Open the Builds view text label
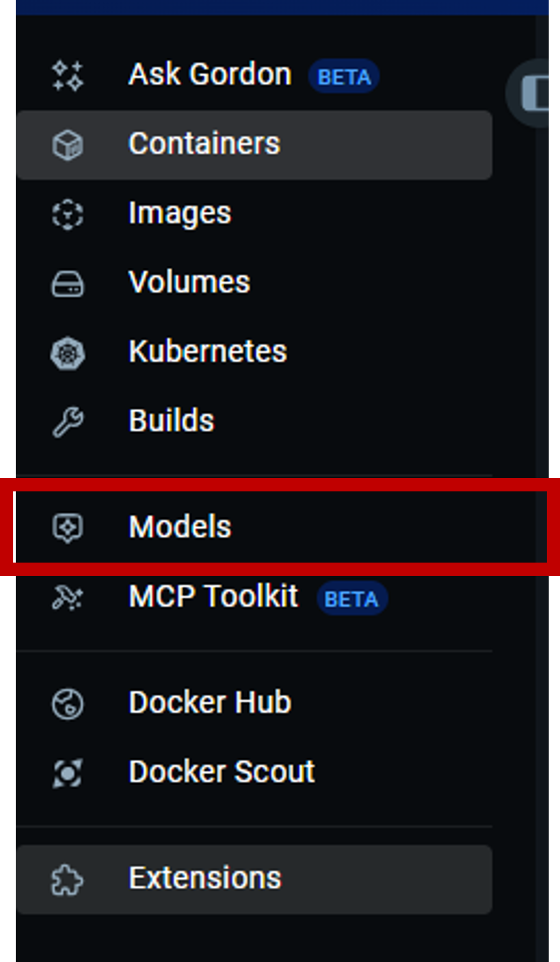Screen dimensions: 560x962 point(171,421)
